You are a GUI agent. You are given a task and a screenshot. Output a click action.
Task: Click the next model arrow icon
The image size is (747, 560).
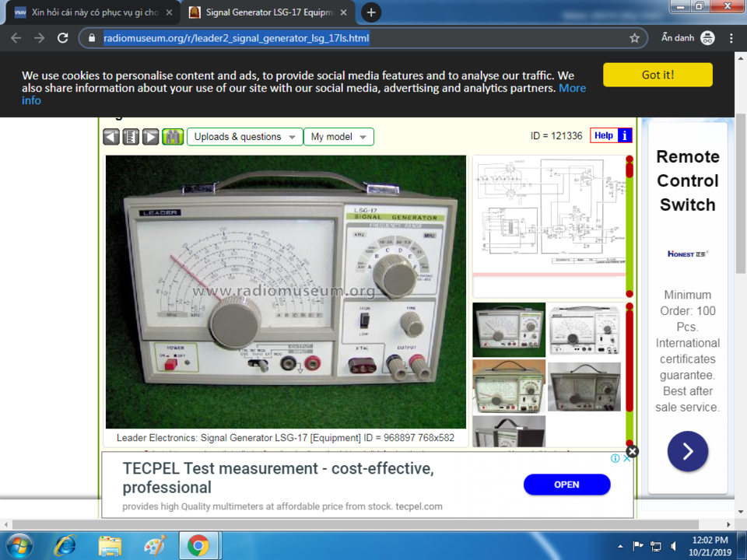pyautogui.click(x=150, y=137)
